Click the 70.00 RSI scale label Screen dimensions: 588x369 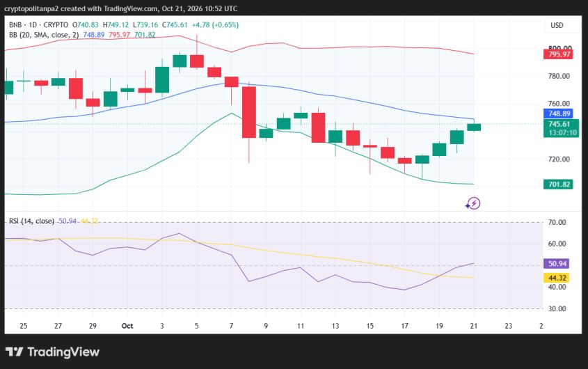click(557, 222)
